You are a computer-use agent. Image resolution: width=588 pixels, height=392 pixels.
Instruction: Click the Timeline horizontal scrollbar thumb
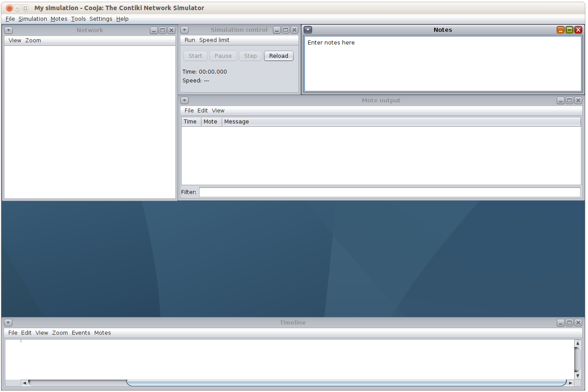346,383
